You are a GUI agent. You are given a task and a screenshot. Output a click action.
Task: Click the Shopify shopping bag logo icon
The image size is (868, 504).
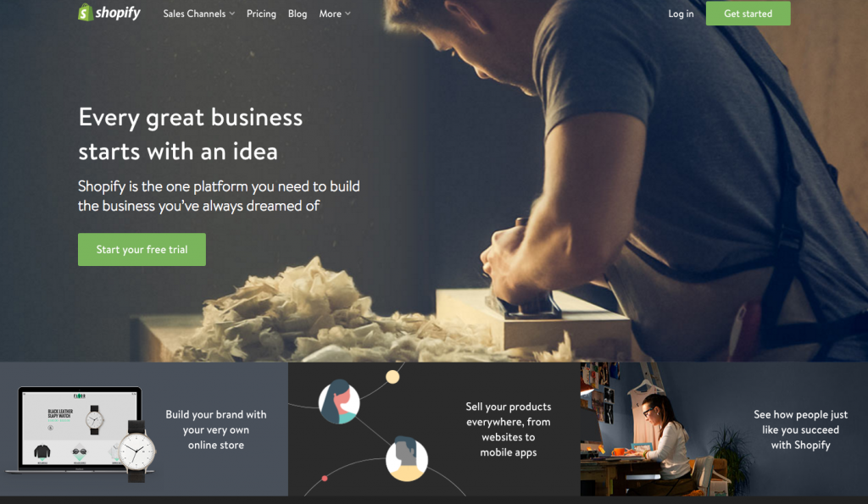[x=86, y=12]
